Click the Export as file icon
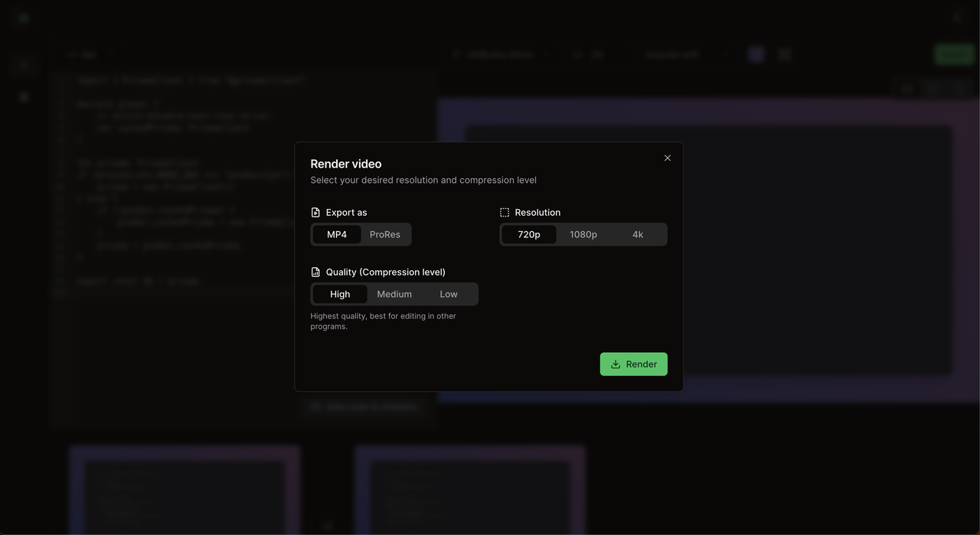The image size is (980, 535). pos(315,212)
